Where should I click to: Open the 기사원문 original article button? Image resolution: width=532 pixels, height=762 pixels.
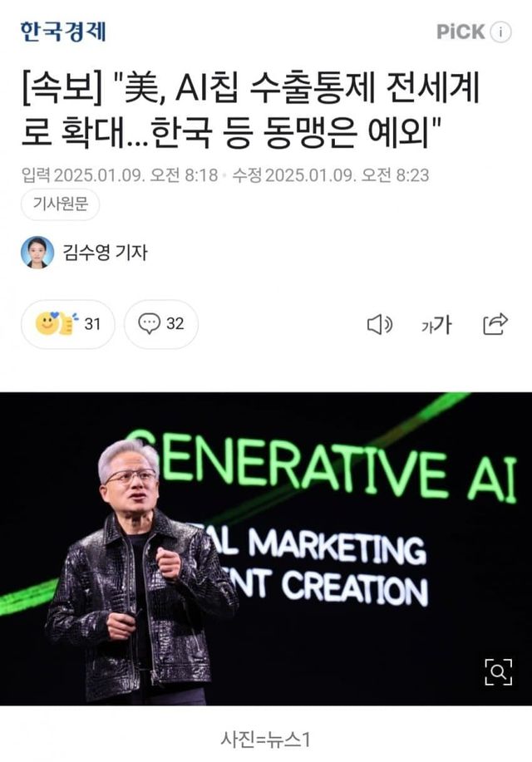[61, 204]
